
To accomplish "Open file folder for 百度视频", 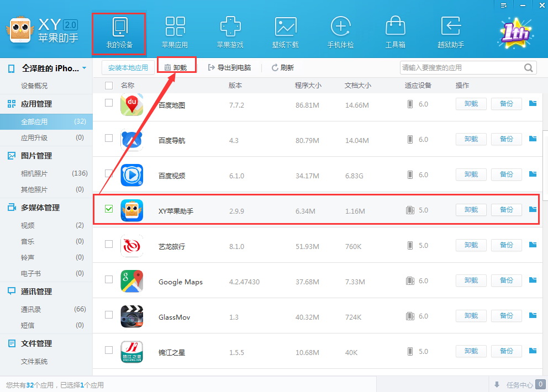I will pyautogui.click(x=533, y=174).
